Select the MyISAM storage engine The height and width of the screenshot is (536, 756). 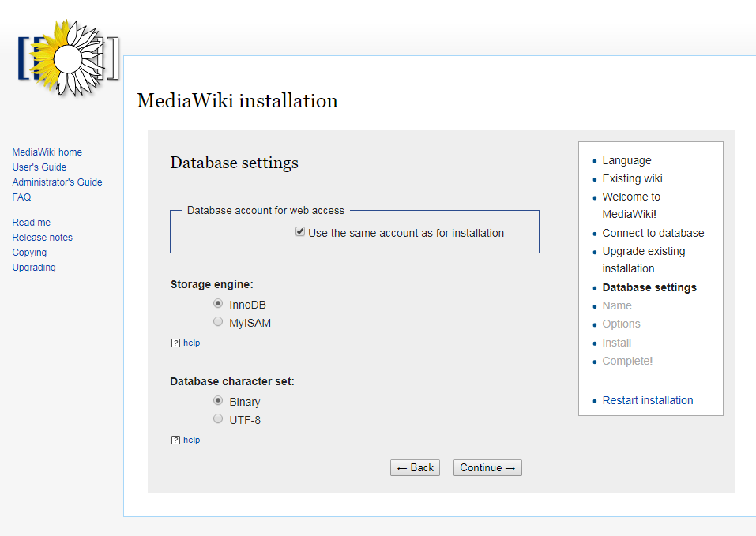point(218,322)
